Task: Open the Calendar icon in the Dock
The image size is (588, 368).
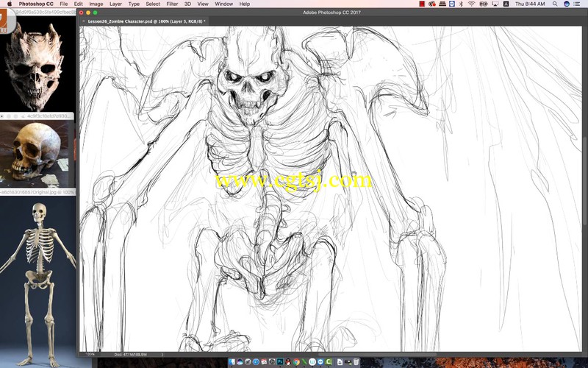Action: click(264, 362)
